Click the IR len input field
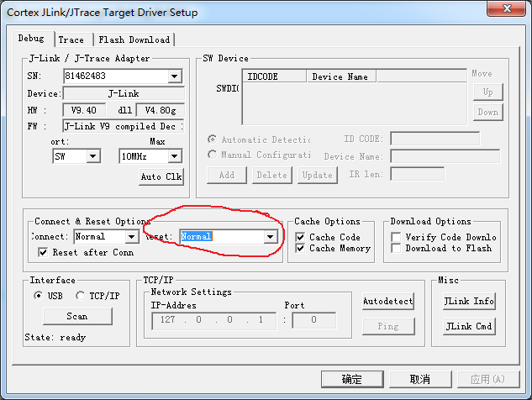Image resolution: width=532 pixels, height=400 pixels. [x=418, y=174]
